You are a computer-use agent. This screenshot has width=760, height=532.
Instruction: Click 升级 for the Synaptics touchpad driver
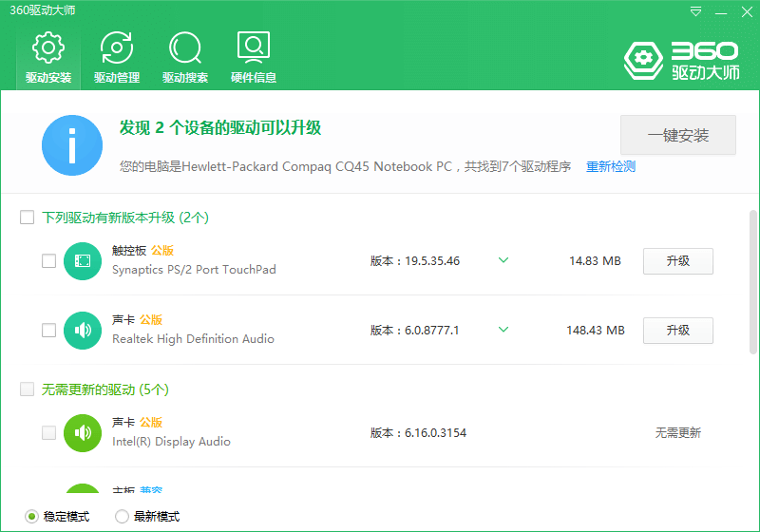[677, 261]
